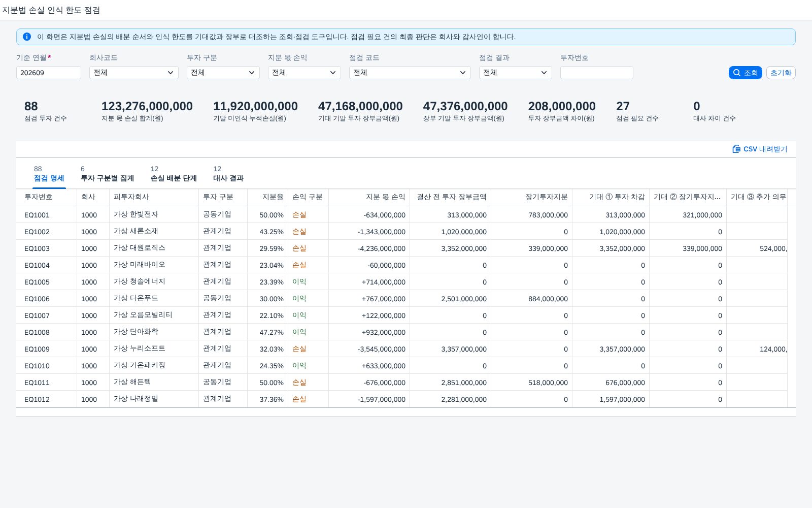The width and height of the screenshot is (812, 508).
Task: Open the 점검 결과 dropdown
Action: pos(516,73)
